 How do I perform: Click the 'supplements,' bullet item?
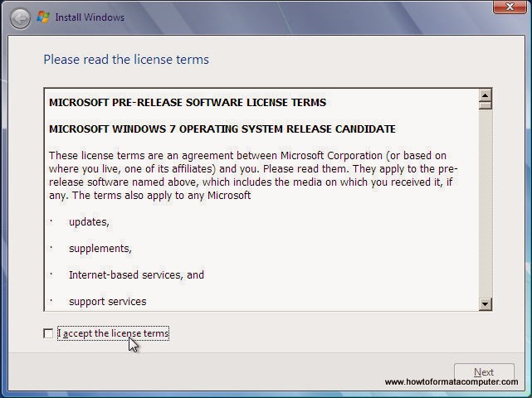click(100, 249)
